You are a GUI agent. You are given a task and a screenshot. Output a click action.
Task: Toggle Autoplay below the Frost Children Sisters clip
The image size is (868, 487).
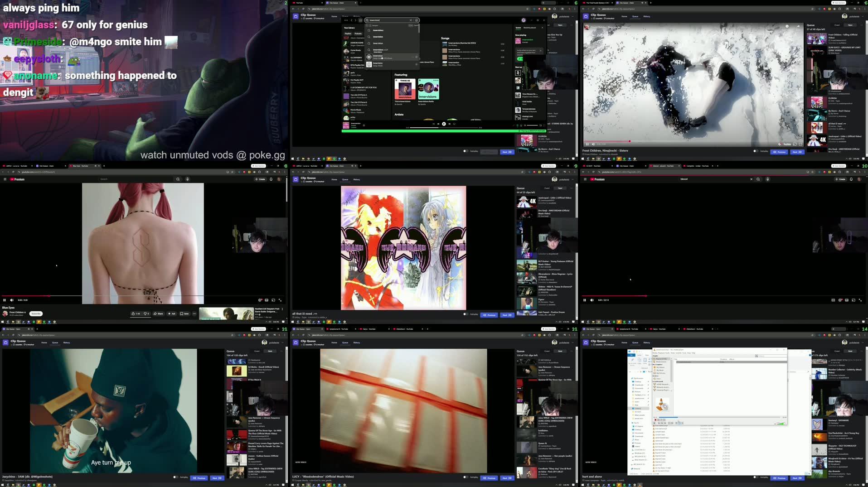[x=755, y=151]
